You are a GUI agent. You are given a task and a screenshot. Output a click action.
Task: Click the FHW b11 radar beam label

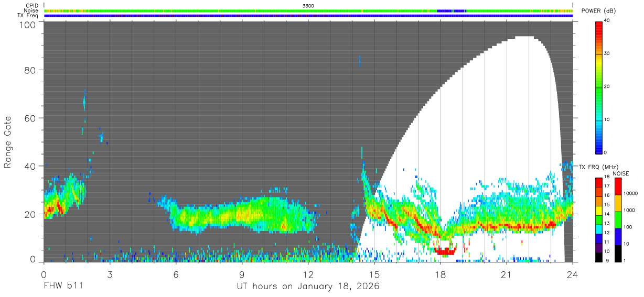tap(64, 287)
